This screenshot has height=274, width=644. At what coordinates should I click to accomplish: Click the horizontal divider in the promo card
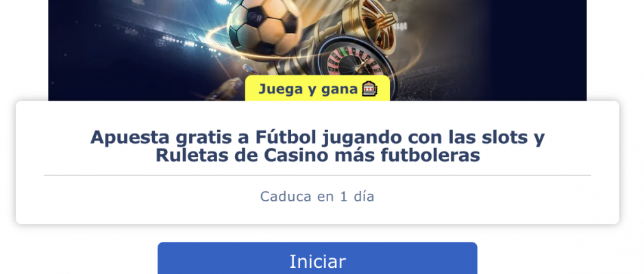pyautogui.click(x=317, y=175)
